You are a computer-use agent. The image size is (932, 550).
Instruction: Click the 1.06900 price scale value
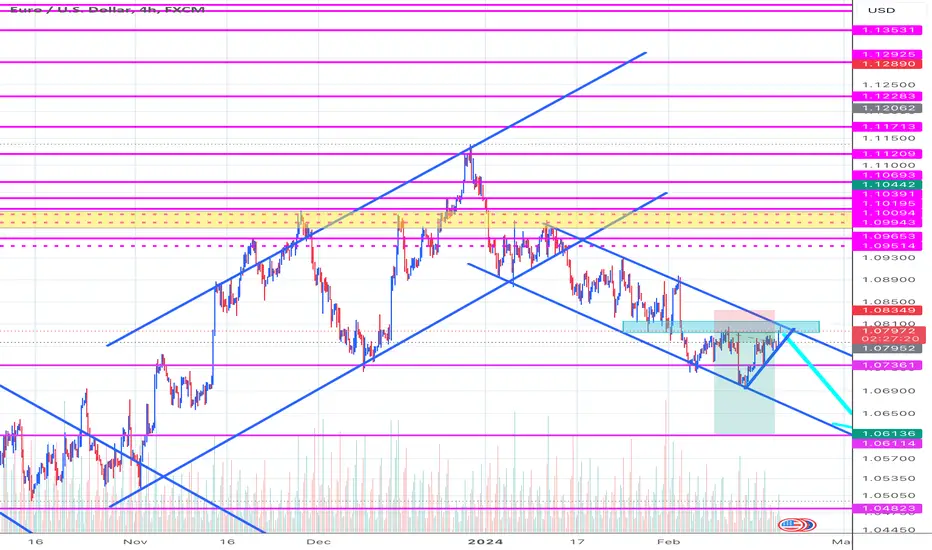pyautogui.click(x=889, y=391)
